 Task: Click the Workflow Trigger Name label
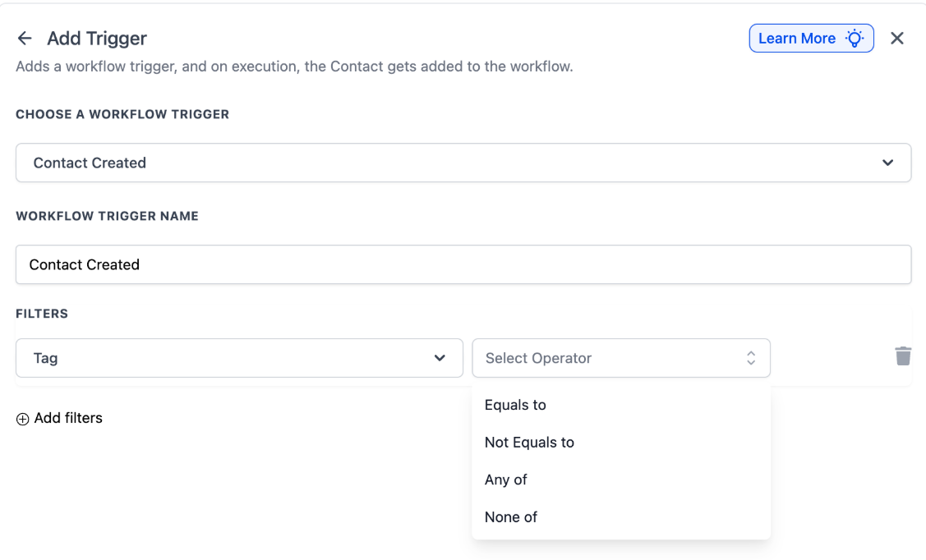tap(107, 216)
